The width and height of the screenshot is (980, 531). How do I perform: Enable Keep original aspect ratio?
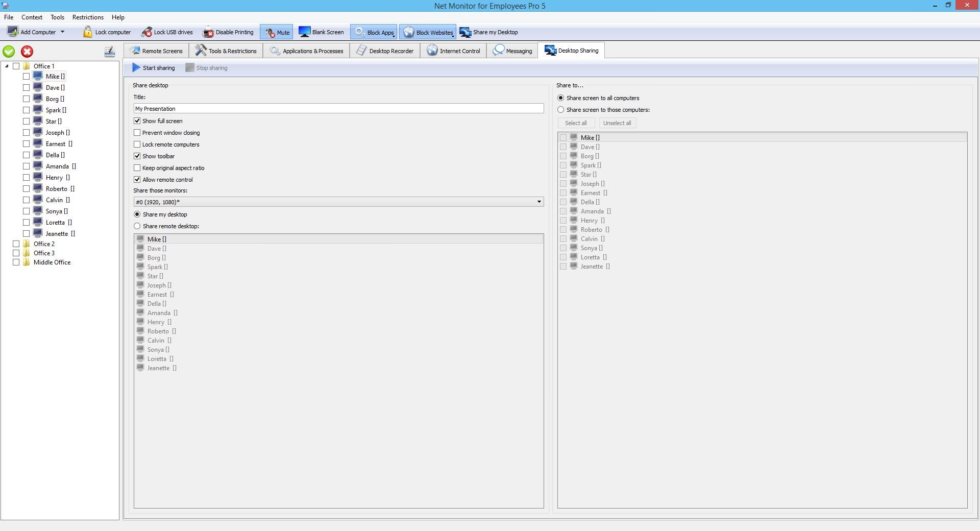click(137, 168)
